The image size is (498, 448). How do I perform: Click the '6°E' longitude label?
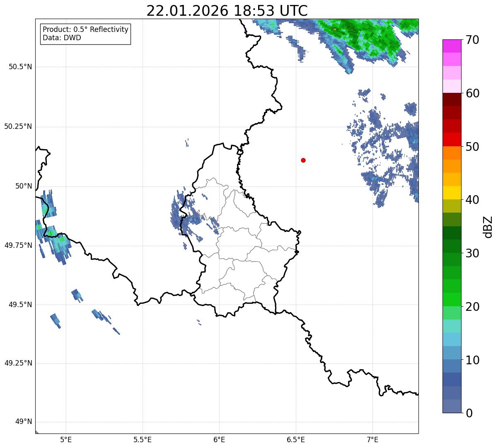click(x=219, y=439)
